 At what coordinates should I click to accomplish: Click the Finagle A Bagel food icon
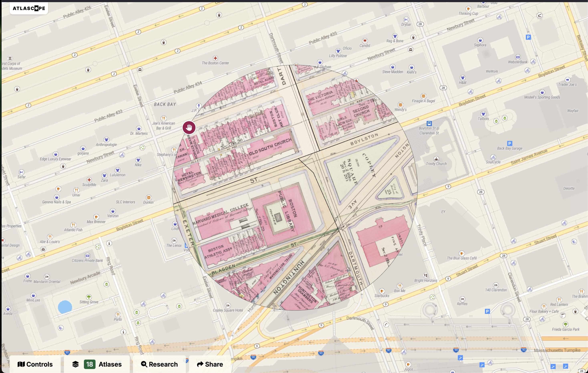pyautogui.click(x=423, y=96)
